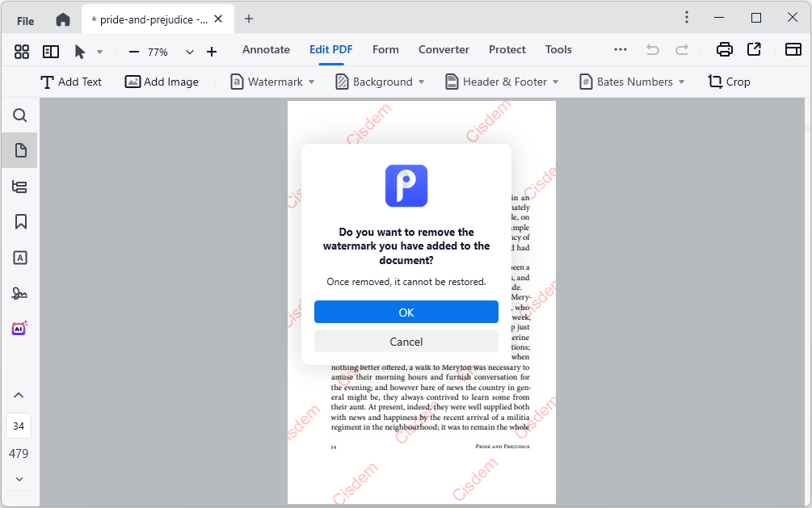This screenshot has height=508, width=812.
Task: Click the home icon in the tab bar
Action: (x=63, y=19)
